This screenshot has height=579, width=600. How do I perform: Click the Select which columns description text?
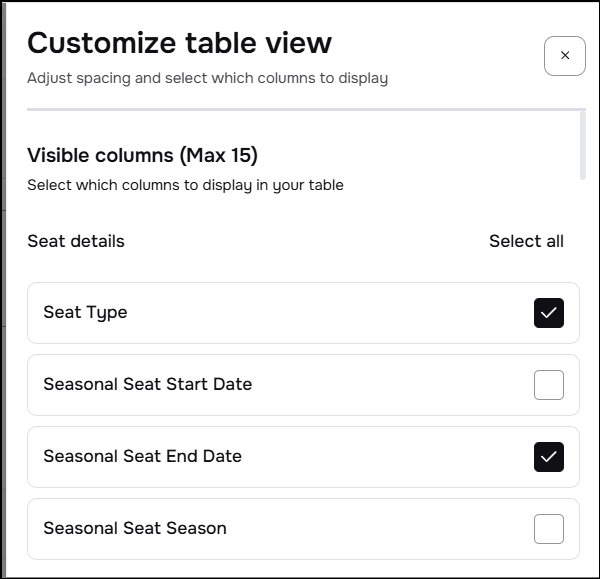pyautogui.click(x=185, y=185)
